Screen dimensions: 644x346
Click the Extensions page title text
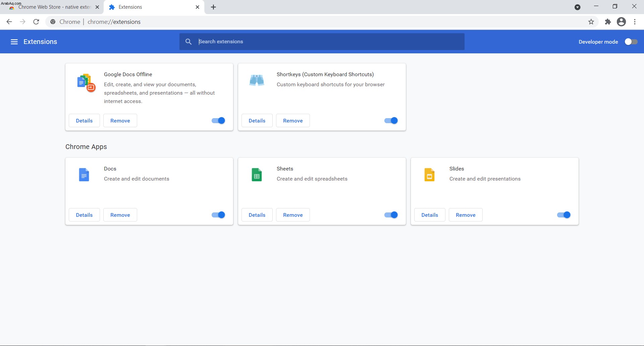click(x=40, y=42)
